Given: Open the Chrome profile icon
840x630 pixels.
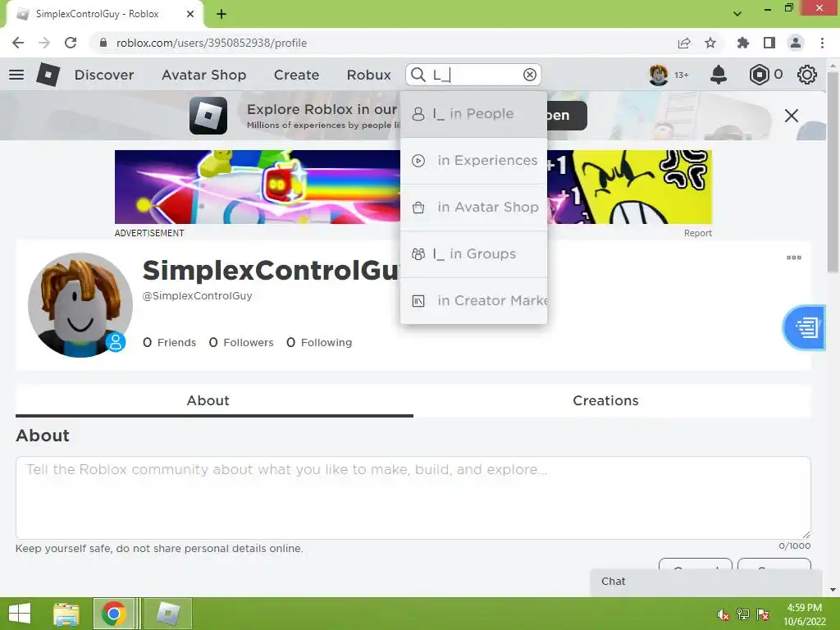Looking at the screenshot, I should (796, 43).
